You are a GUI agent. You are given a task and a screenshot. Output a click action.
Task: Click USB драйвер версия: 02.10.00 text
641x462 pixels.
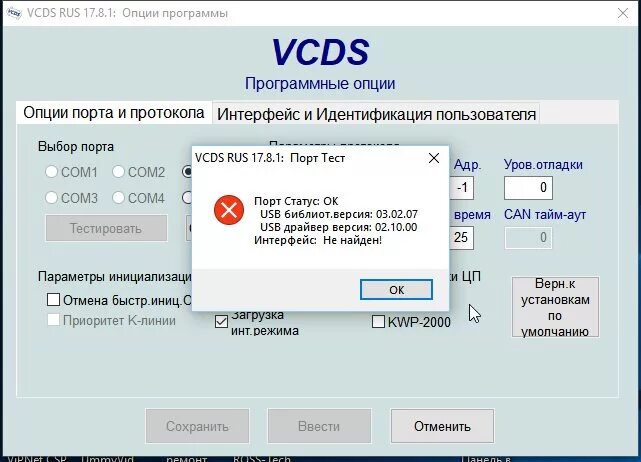pos(338,227)
